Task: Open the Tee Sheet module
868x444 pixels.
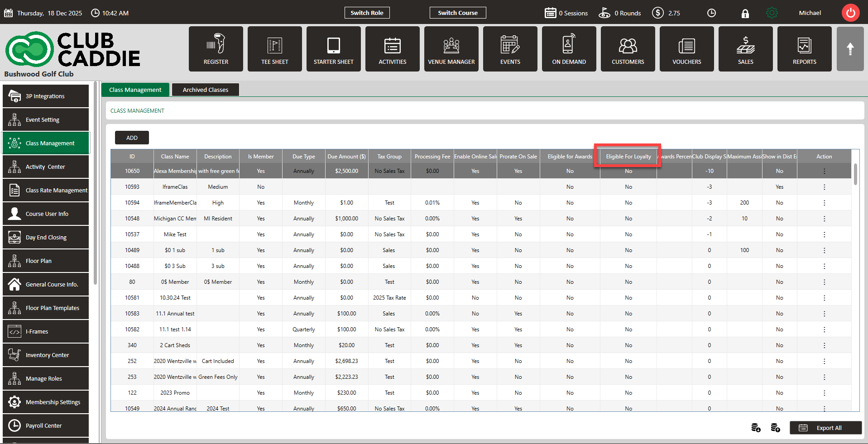Action: 274,49
